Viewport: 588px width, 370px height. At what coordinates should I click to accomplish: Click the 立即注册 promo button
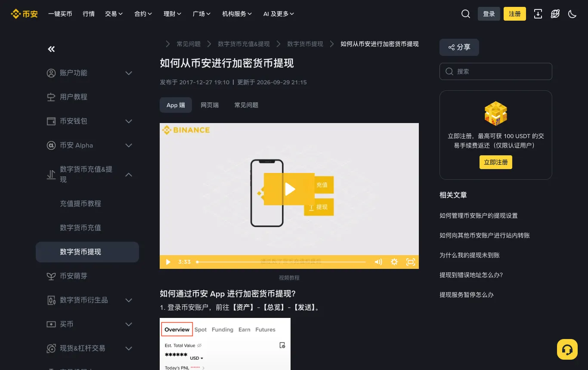tap(496, 162)
